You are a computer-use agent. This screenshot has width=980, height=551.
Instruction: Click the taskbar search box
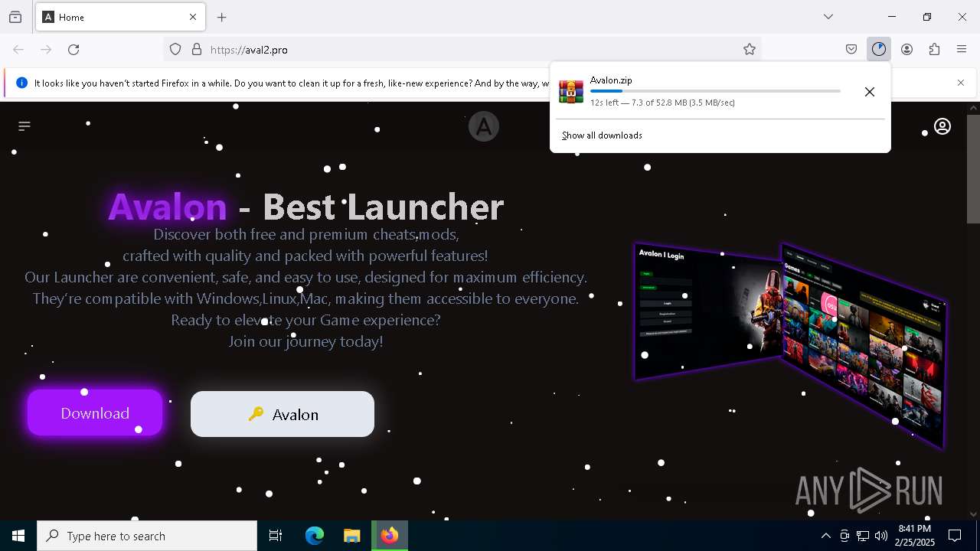(147, 536)
